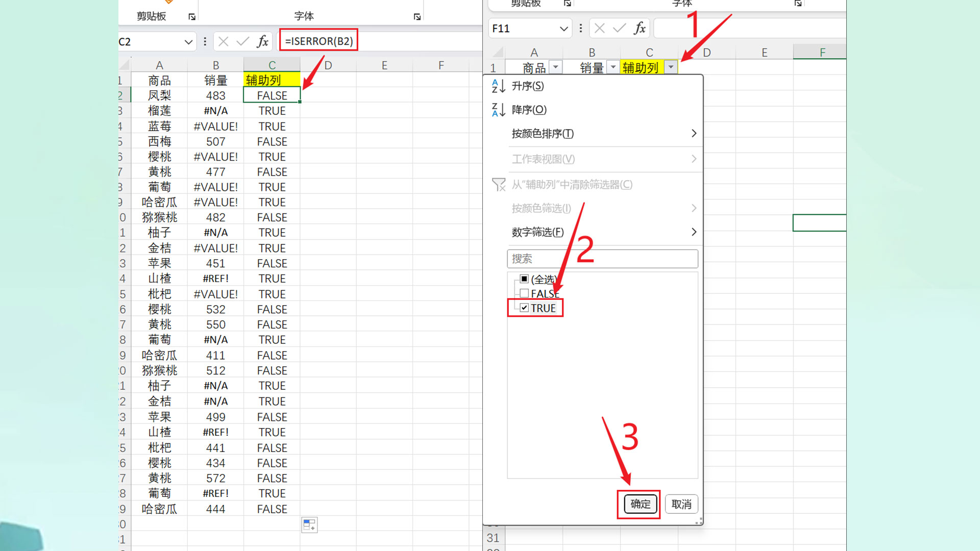Click the yellow 辅助列 header cell left sheet
Viewport: 980px width, 551px height.
[272, 80]
